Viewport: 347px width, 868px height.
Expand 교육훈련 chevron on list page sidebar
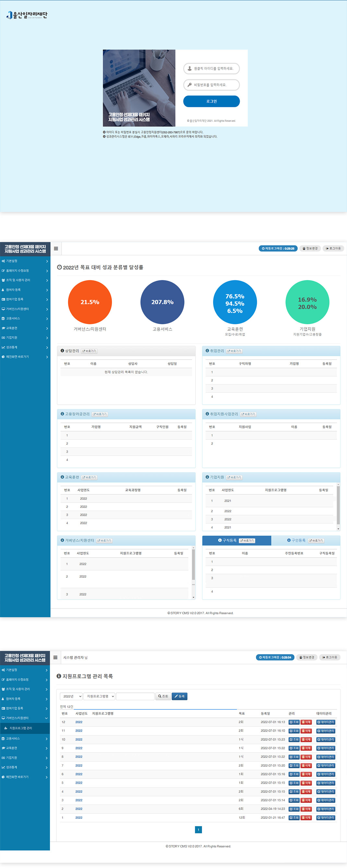(x=46, y=748)
